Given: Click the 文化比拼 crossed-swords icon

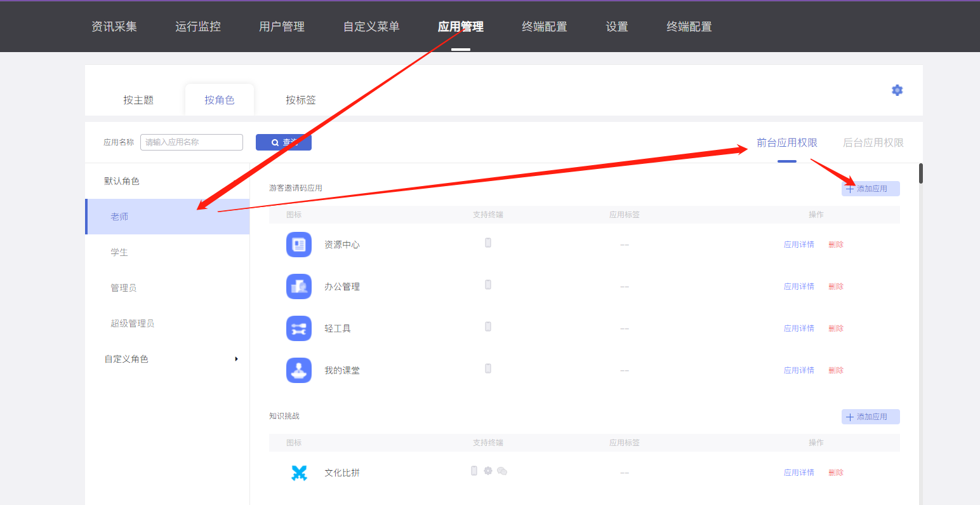Looking at the screenshot, I should pos(299,473).
